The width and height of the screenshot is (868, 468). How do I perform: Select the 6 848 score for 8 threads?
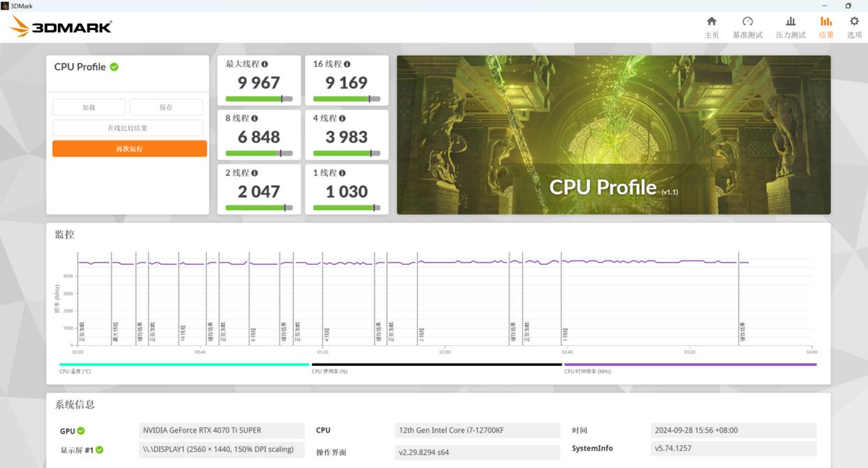click(x=259, y=138)
